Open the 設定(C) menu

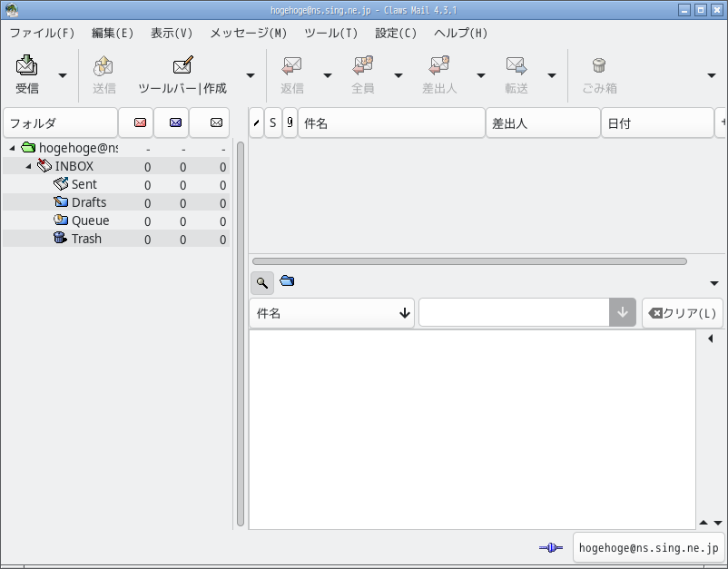396,33
